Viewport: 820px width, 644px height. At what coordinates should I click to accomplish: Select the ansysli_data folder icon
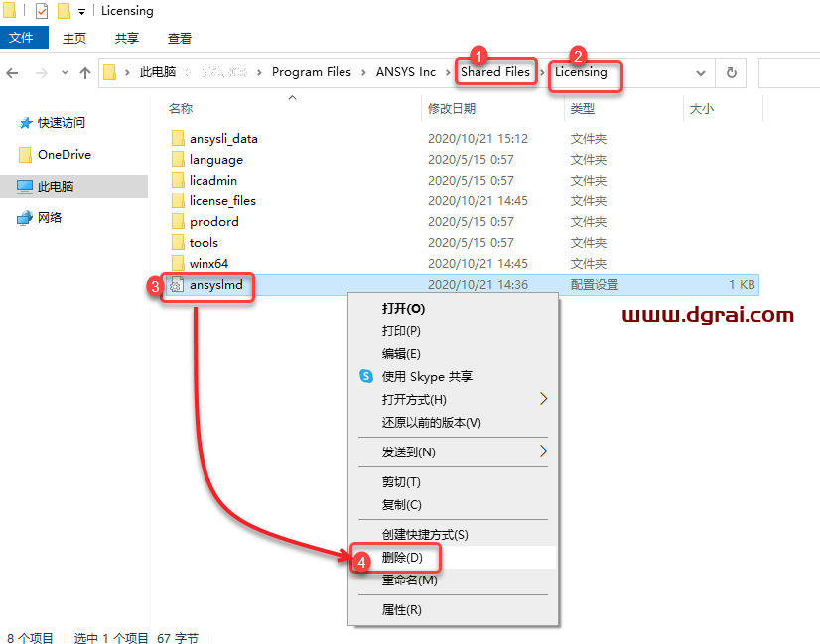click(x=178, y=139)
